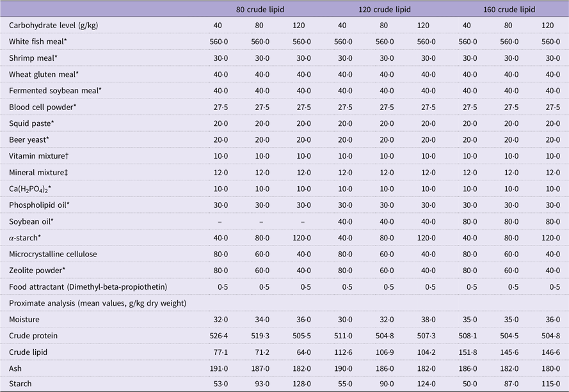569x392 pixels.
Task: Select the 'Fermented soybean meal*' row label
Action: [x=55, y=91]
